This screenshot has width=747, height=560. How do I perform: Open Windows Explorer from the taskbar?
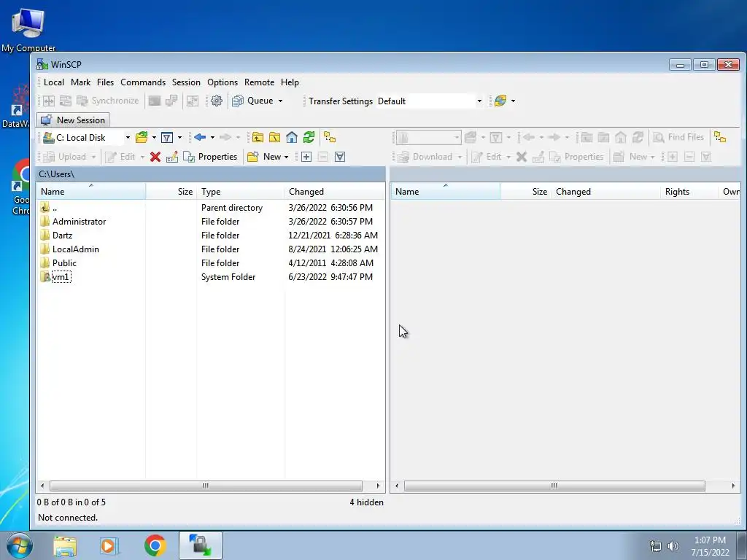coord(65,545)
